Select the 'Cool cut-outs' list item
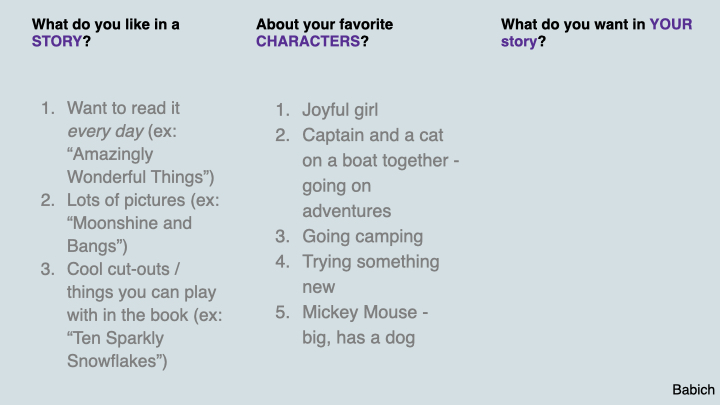 pos(131,315)
